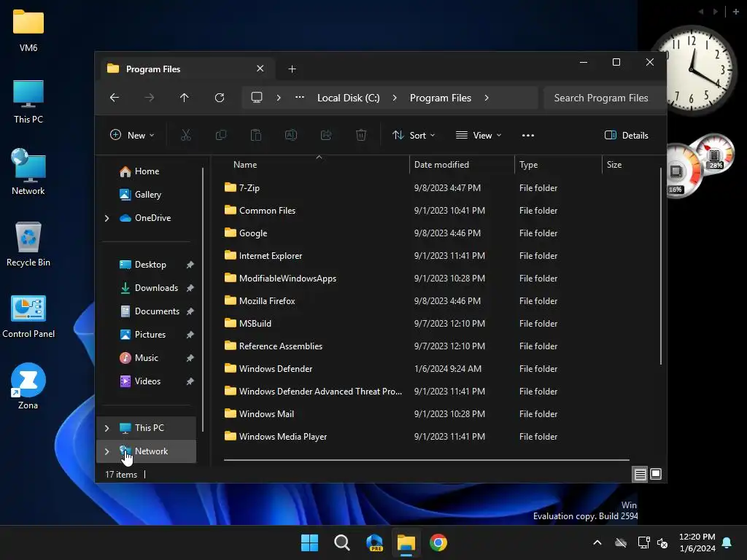
Task: Show hidden breadcrumb path via ellipsis
Action: 300,98
